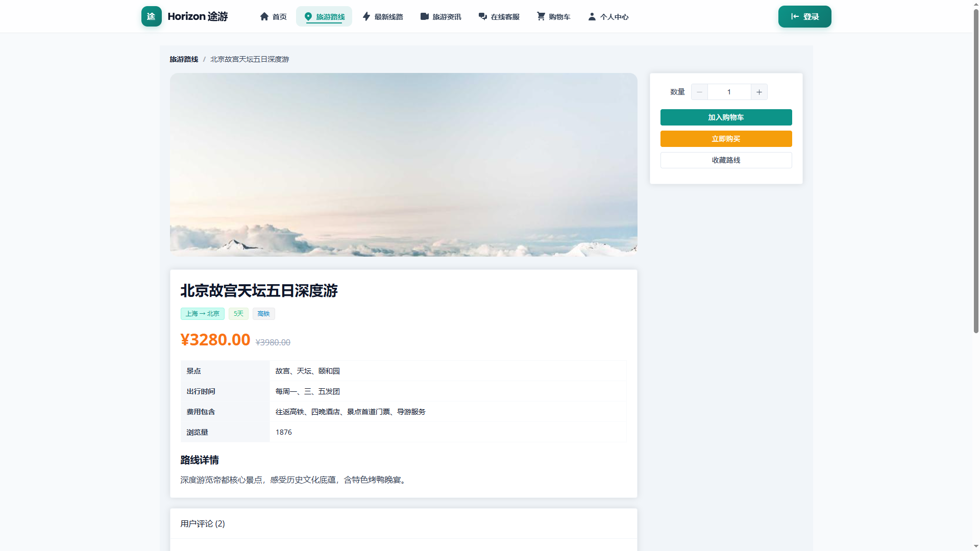Click the 收藏路线 button
The height and width of the screenshot is (551, 980).
click(x=726, y=160)
